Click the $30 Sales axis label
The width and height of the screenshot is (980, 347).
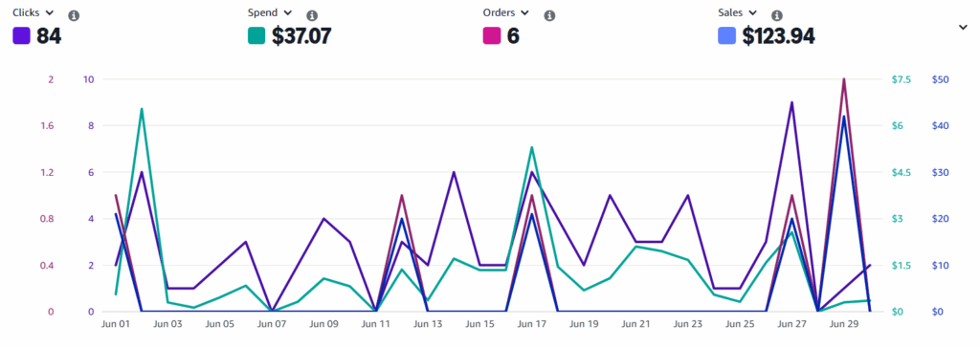tap(942, 172)
